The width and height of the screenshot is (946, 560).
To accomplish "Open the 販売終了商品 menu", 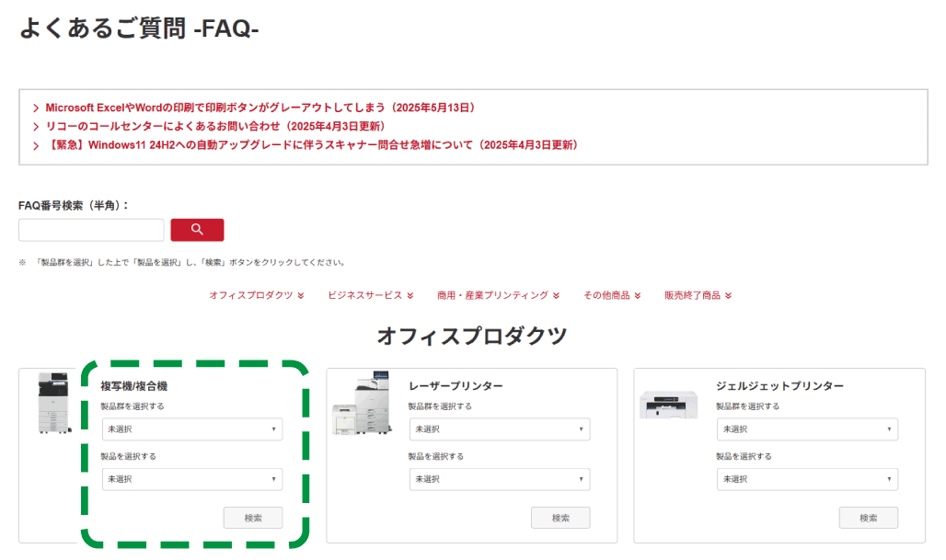I will 697,295.
